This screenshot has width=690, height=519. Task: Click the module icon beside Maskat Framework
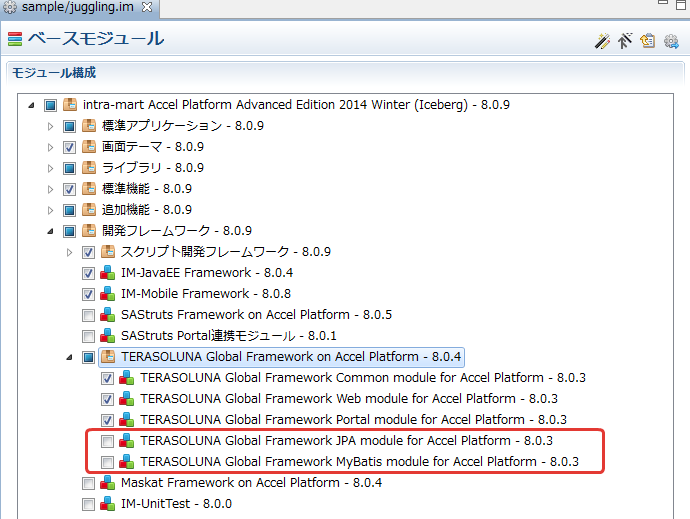108,482
